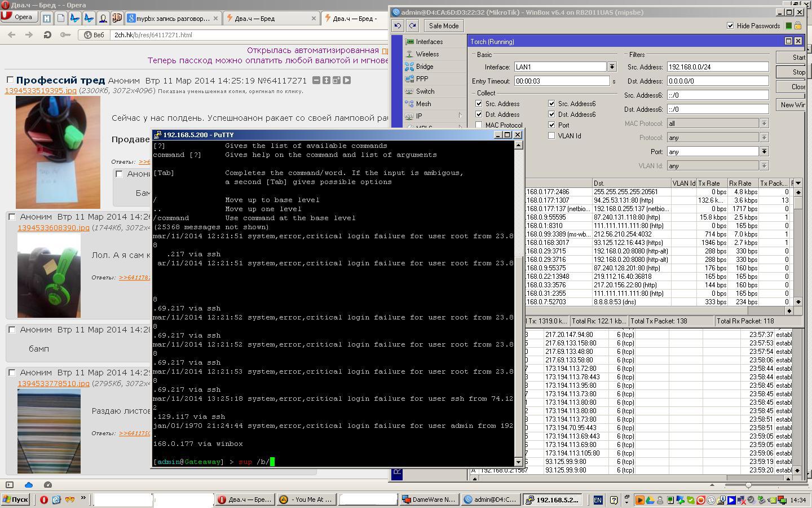Click the Opera Turbo gauge icon in status bar
Image resolution: width=812 pixels, height=508 pixels.
click(x=48, y=484)
